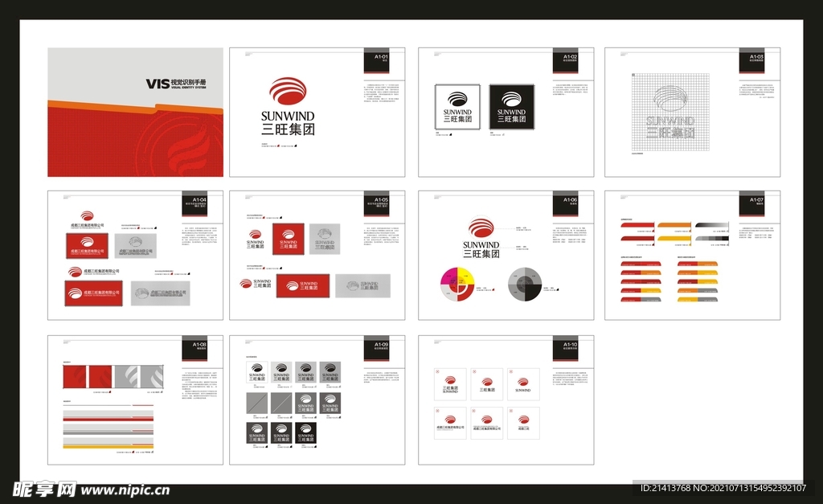The height and width of the screenshot is (504, 823).
Task: Click the first white logo tile on page A1-09
Action: 256,371
